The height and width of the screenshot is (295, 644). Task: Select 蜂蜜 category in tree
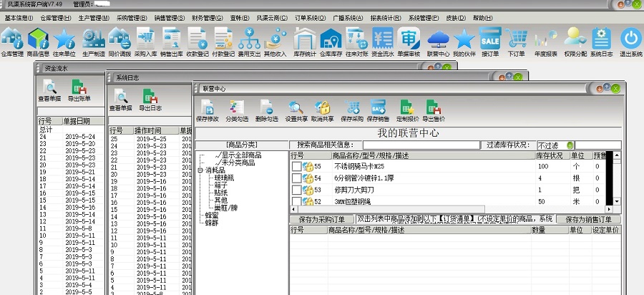212,215
